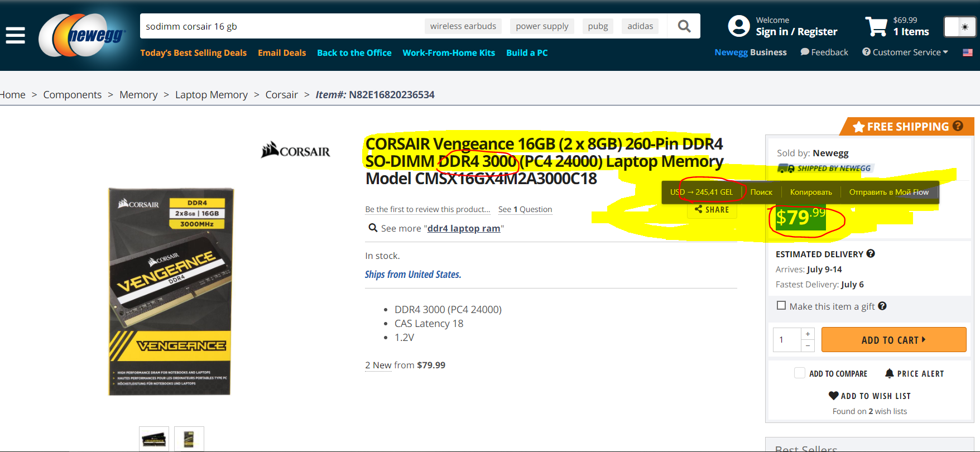
Task: Add the Corsair memory to cart
Action: pyautogui.click(x=893, y=340)
